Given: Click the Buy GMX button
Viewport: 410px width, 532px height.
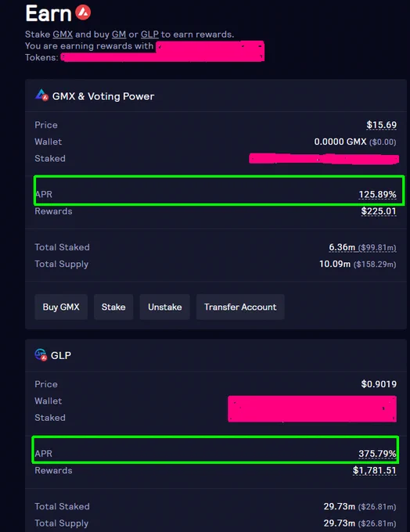Looking at the screenshot, I should [61, 307].
